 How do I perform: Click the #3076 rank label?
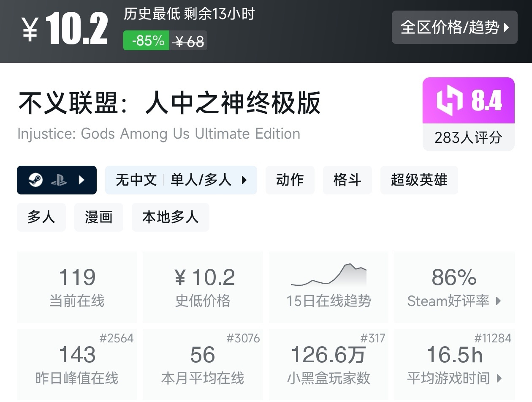click(x=243, y=338)
